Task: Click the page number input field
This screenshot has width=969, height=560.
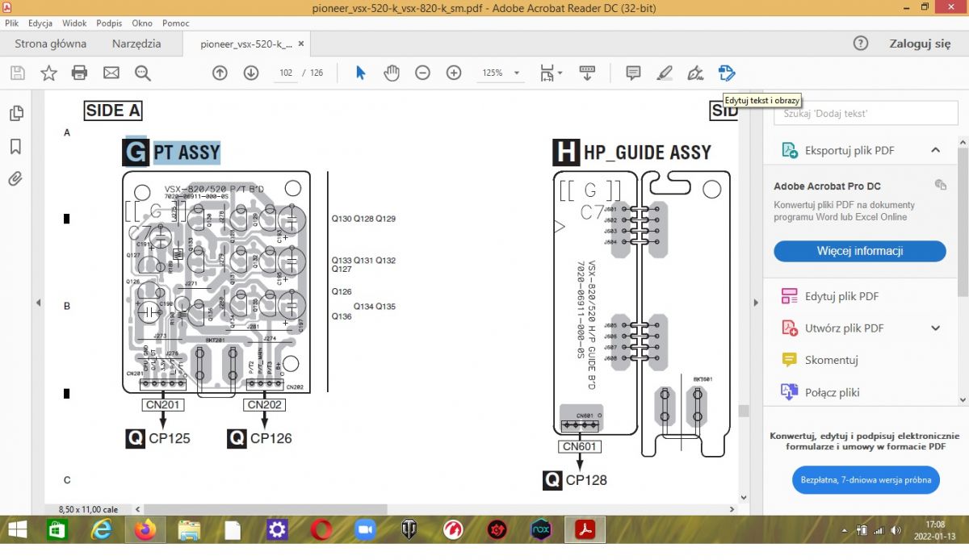Action: coord(286,73)
